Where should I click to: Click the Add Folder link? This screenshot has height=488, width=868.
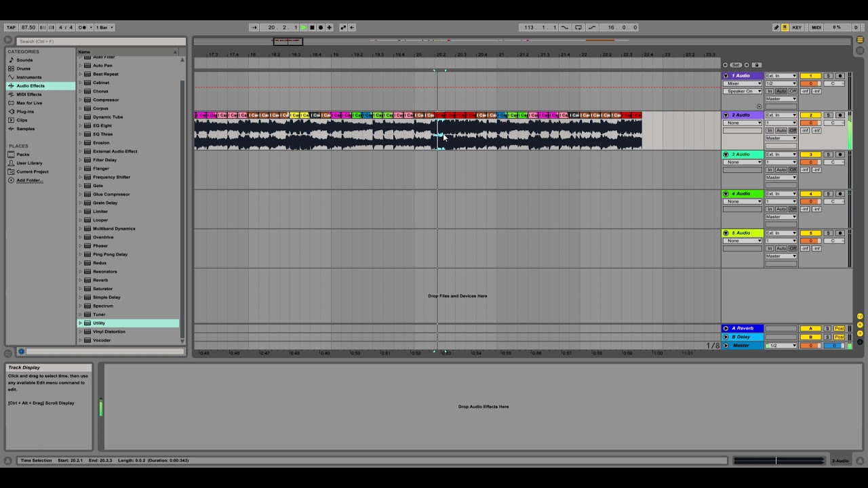pyautogui.click(x=29, y=180)
